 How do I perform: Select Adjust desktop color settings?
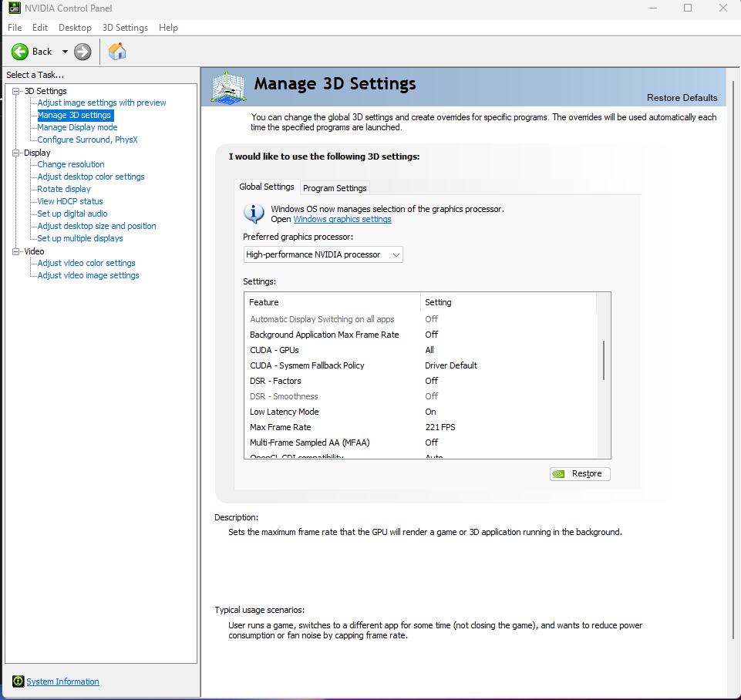click(x=91, y=177)
